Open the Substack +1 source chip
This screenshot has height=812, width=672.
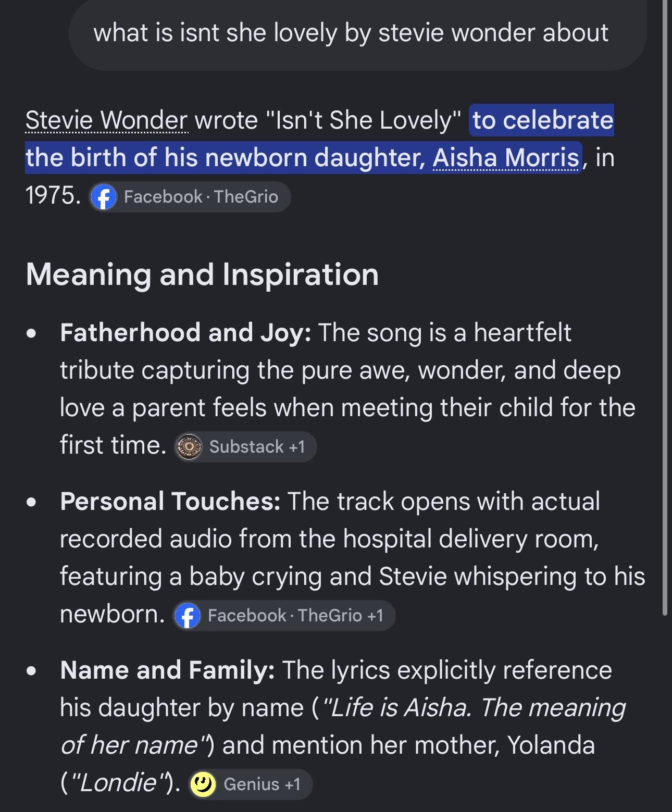click(245, 447)
